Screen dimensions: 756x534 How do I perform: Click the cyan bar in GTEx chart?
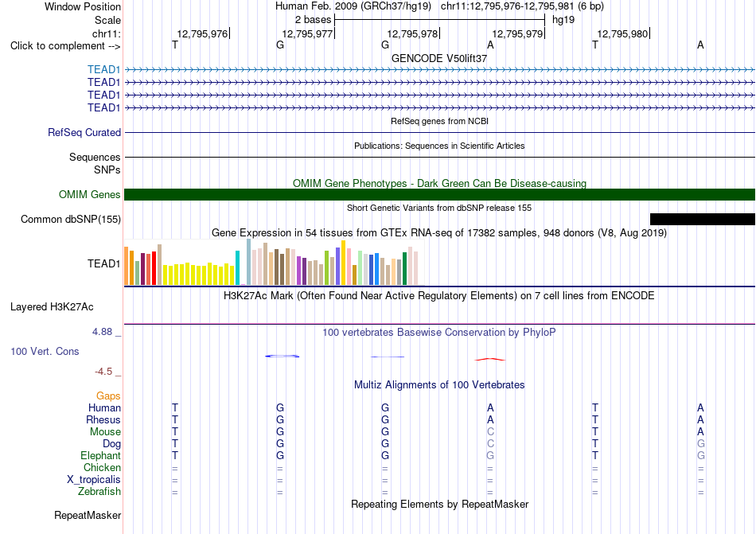click(237, 268)
